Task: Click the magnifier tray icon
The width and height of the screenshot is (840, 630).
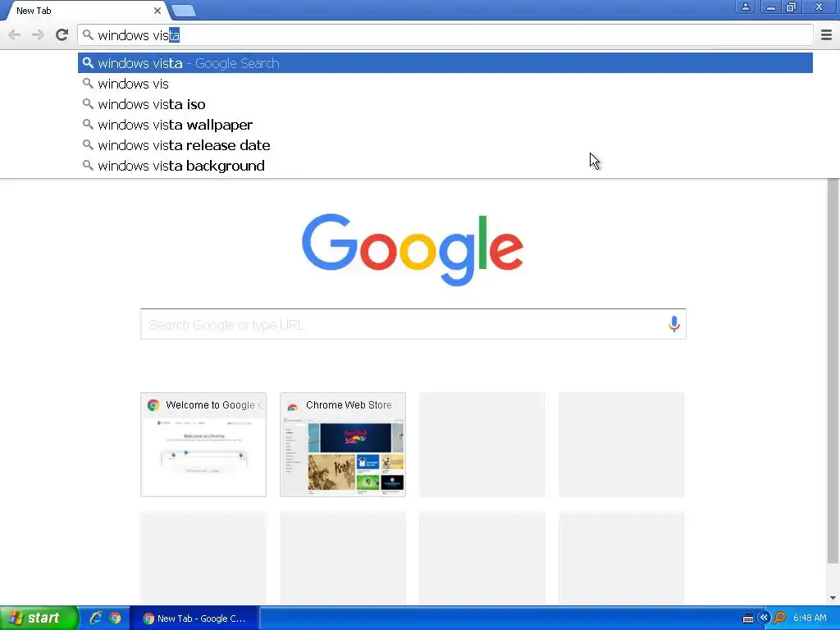Action: (779, 619)
